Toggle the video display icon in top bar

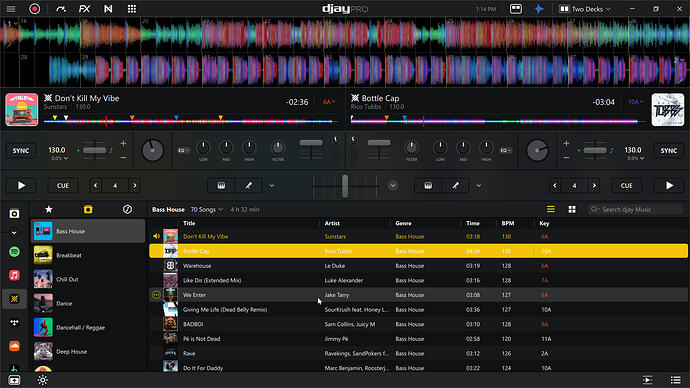pyautogui.click(x=515, y=9)
